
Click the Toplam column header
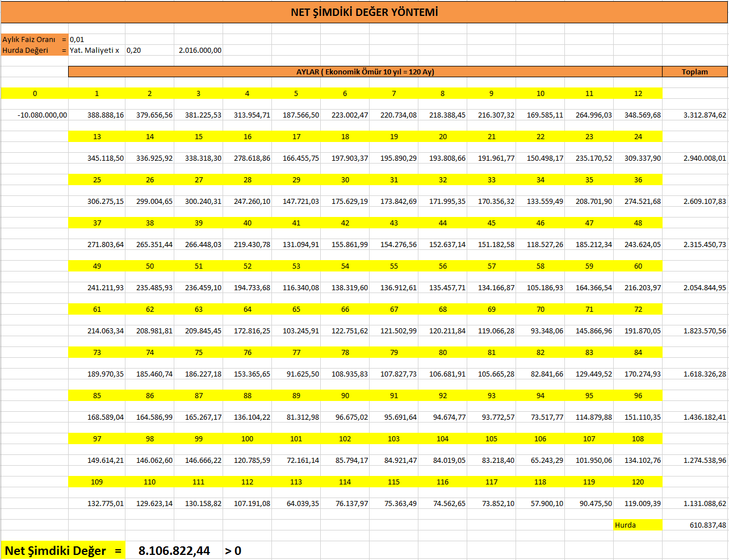695,72
